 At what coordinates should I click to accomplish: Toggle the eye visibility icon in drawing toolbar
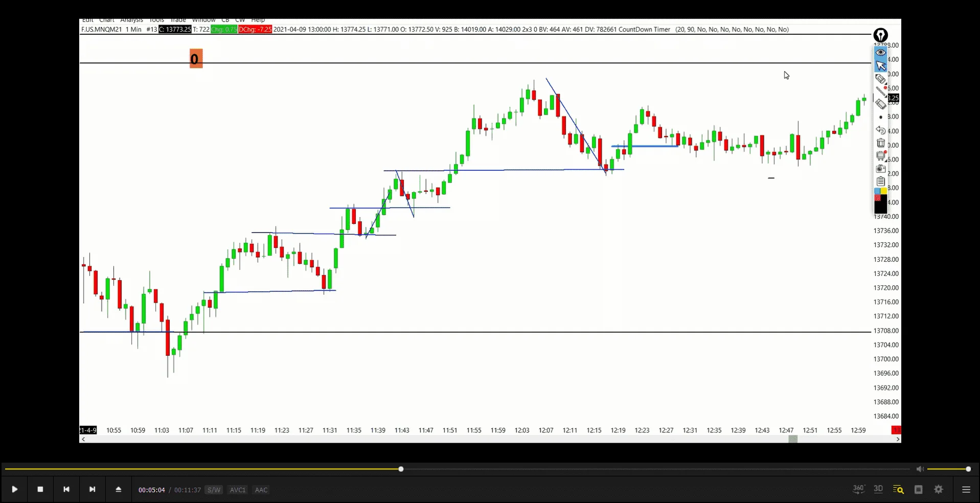click(880, 52)
